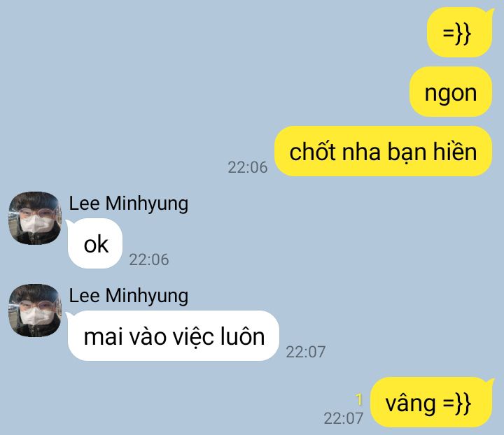Select the yellow "vâng =}}" message bubble
Image resolution: width=504 pixels, height=435 pixels.
coord(432,403)
